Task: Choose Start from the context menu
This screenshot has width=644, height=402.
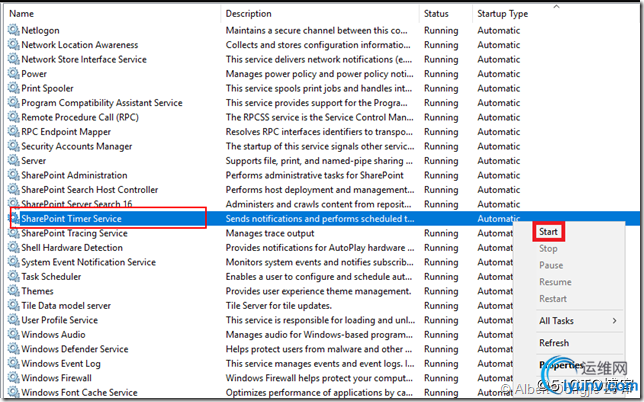Action: [x=548, y=232]
